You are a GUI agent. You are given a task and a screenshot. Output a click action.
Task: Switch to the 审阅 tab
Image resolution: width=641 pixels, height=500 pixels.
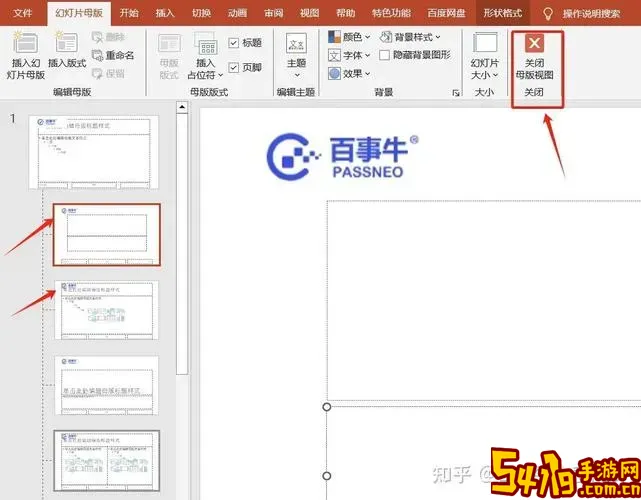click(x=273, y=13)
